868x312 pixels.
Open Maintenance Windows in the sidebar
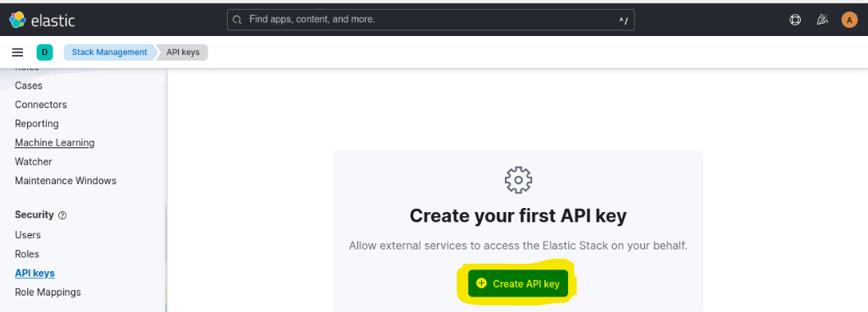(66, 181)
